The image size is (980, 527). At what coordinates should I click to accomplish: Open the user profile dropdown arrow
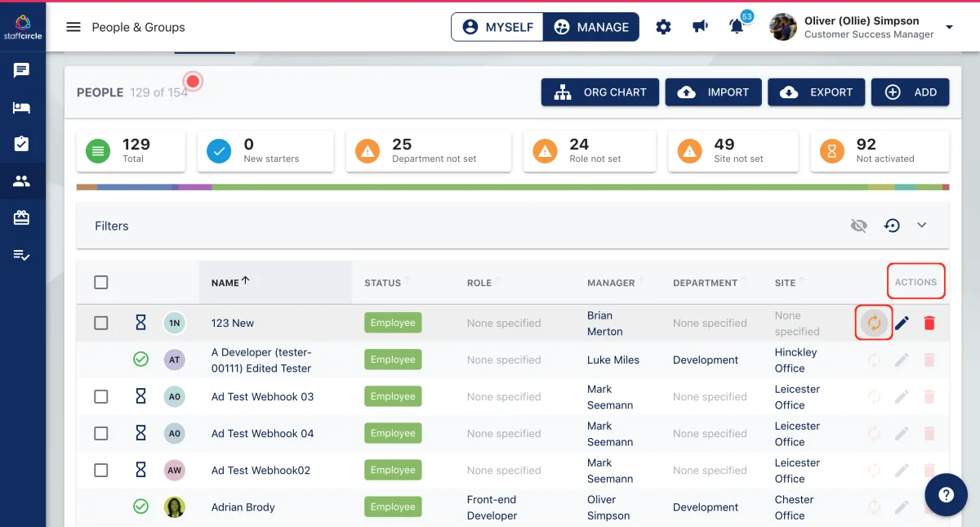tap(949, 27)
